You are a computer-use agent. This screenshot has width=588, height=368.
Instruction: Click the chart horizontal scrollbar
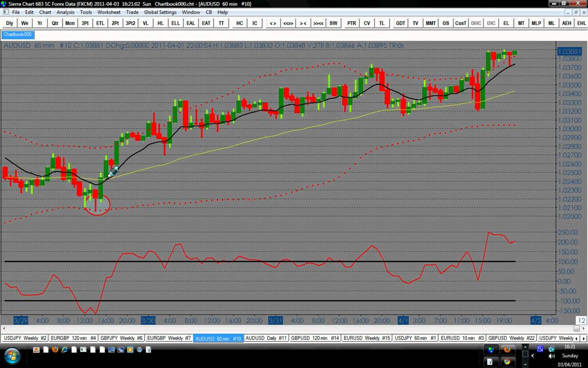293,329
